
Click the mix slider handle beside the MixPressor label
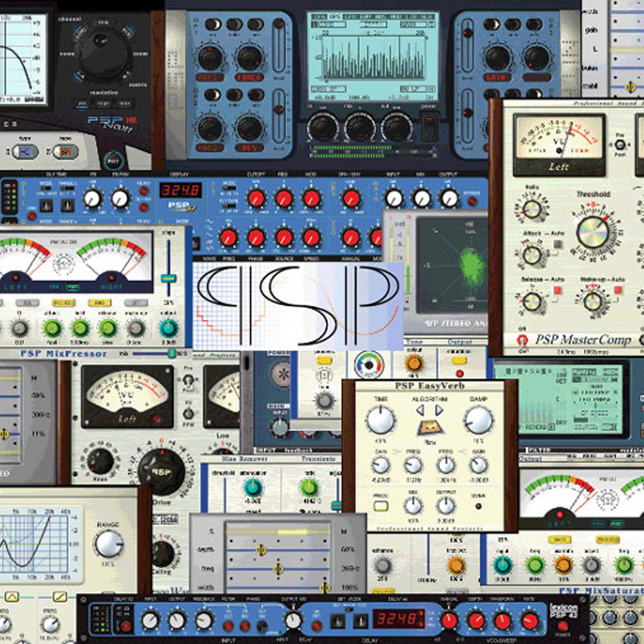tap(171, 353)
